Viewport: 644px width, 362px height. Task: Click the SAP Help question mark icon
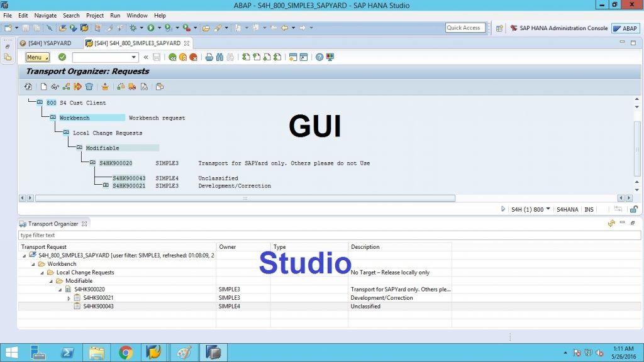click(319, 57)
